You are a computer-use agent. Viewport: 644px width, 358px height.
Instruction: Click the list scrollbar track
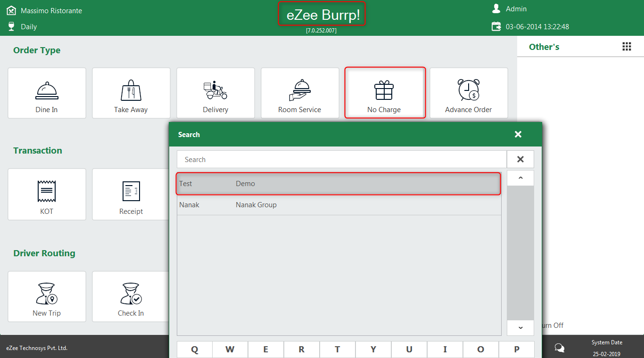[x=520, y=253]
